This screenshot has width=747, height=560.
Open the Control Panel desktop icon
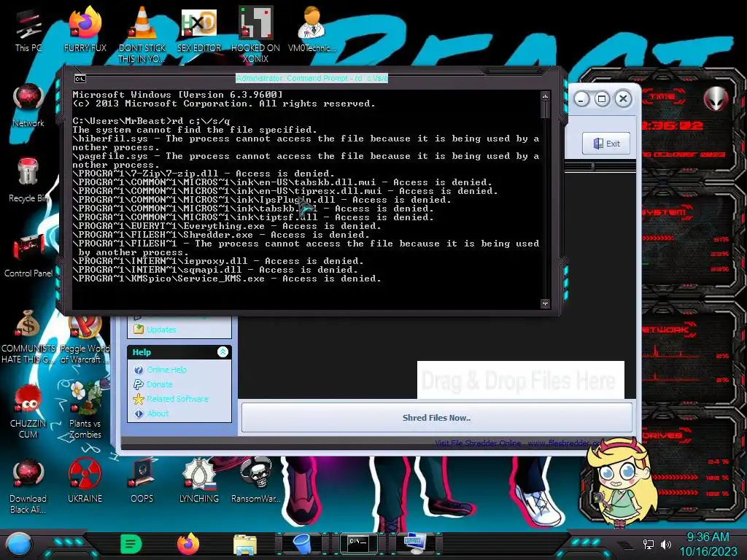(x=28, y=255)
